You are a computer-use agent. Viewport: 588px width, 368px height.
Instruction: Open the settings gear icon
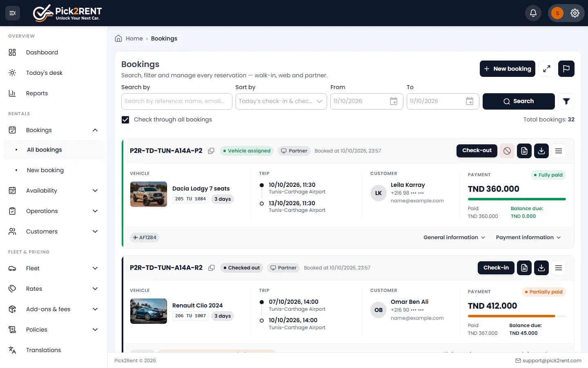pyautogui.click(x=575, y=13)
